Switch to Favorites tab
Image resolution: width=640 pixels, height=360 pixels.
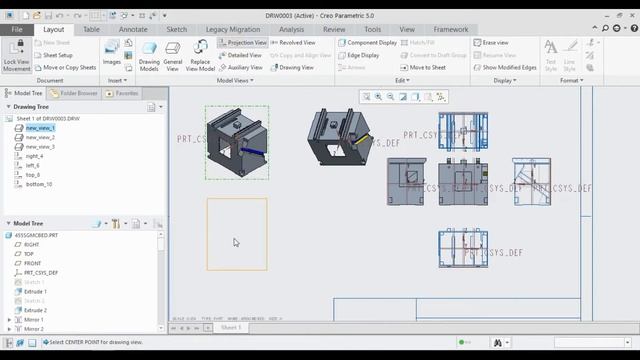coord(122,93)
